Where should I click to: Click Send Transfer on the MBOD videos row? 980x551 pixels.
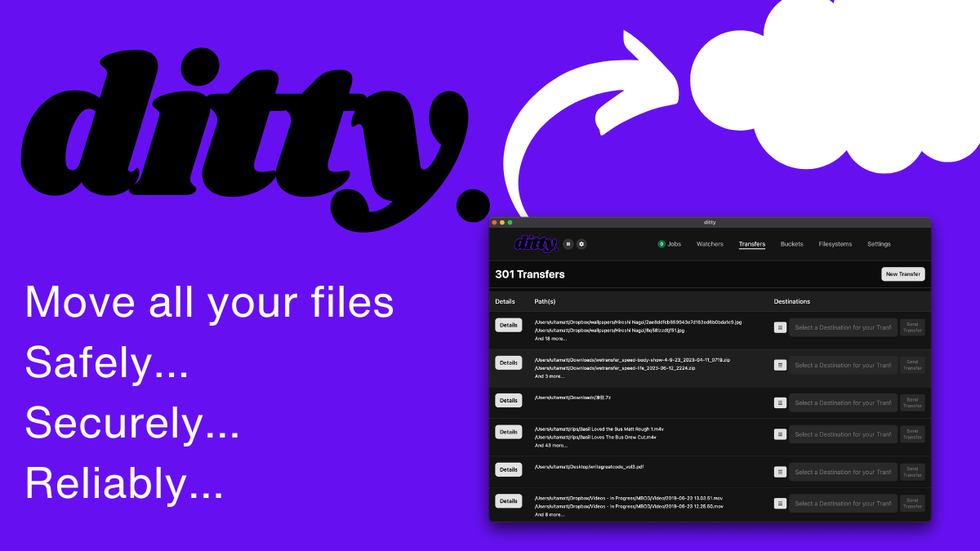[912, 503]
